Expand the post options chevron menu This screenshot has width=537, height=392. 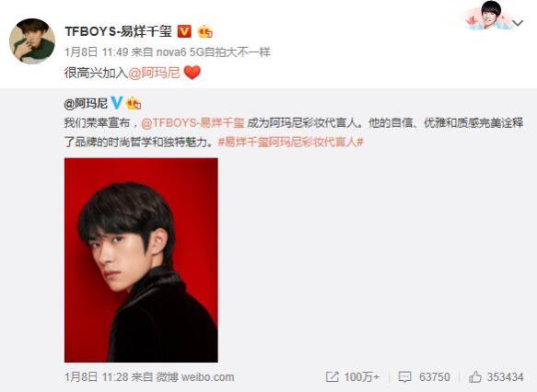518,23
